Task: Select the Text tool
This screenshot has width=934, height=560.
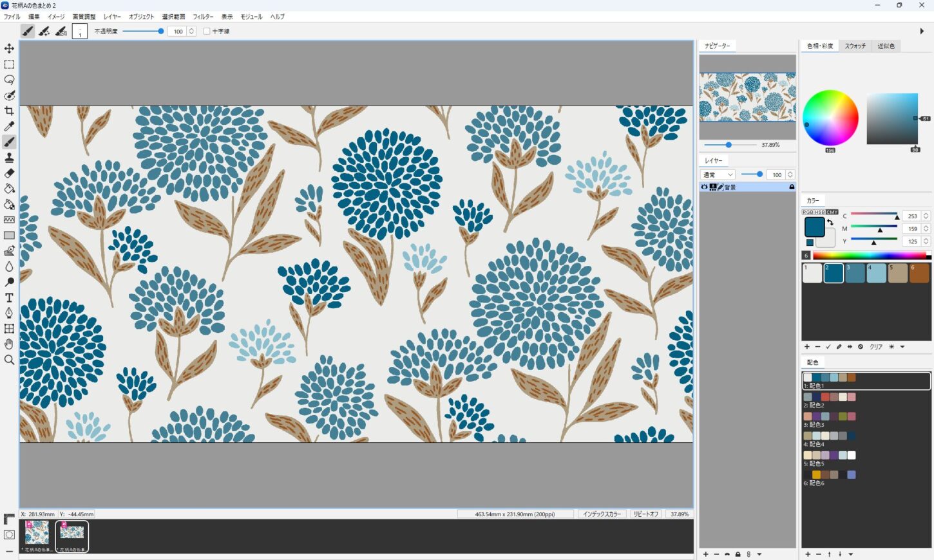Action: (9, 297)
